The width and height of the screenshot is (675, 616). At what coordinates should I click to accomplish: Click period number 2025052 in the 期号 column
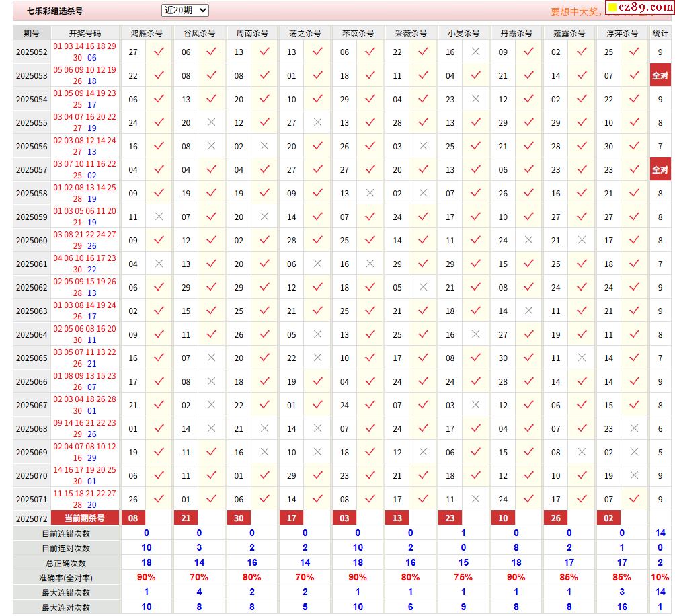32,52
